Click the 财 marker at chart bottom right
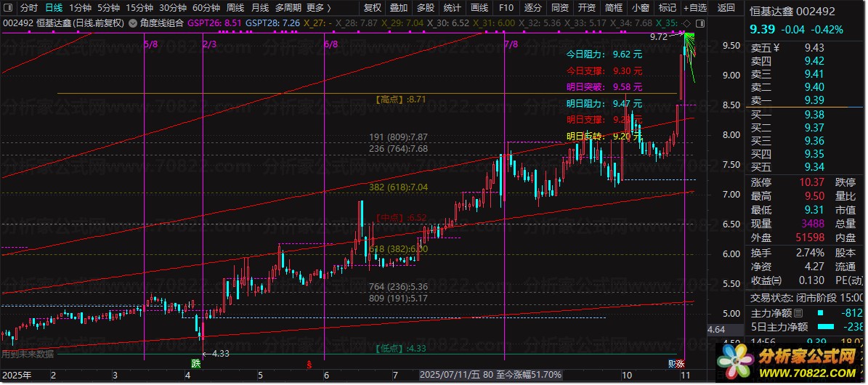868x385 pixels. click(x=673, y=364)
